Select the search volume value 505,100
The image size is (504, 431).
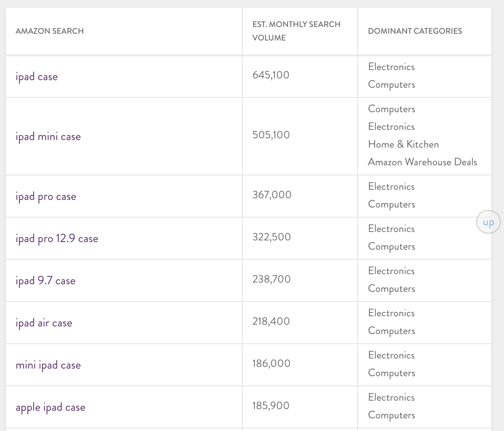271,135
